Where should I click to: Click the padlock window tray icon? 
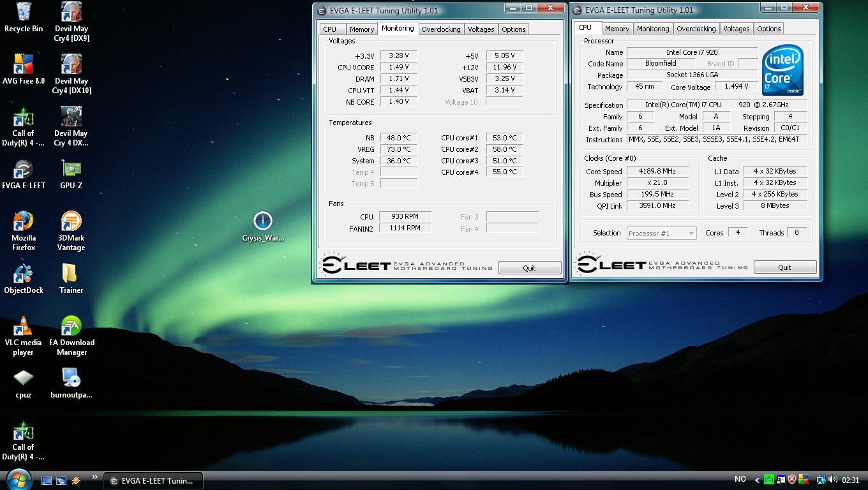click(x=781, y=480)
